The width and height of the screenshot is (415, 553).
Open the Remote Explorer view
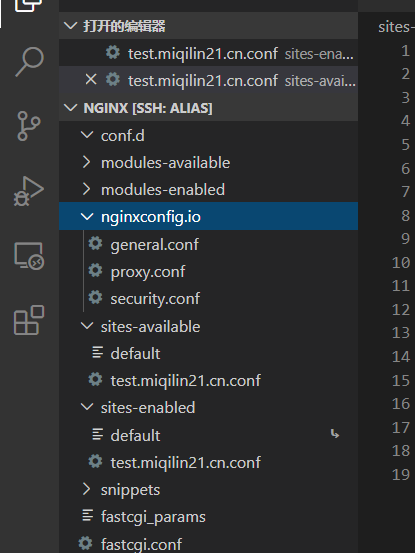pyautogui.click(x=29, y=256)
